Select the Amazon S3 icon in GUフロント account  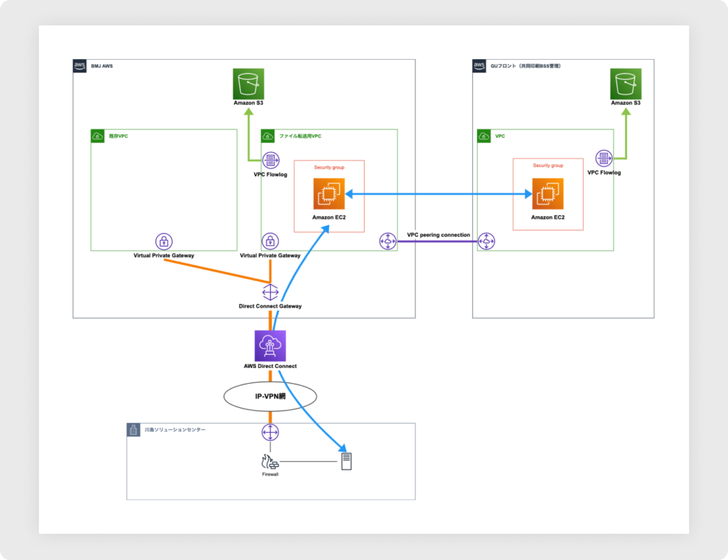pos(626,84)
